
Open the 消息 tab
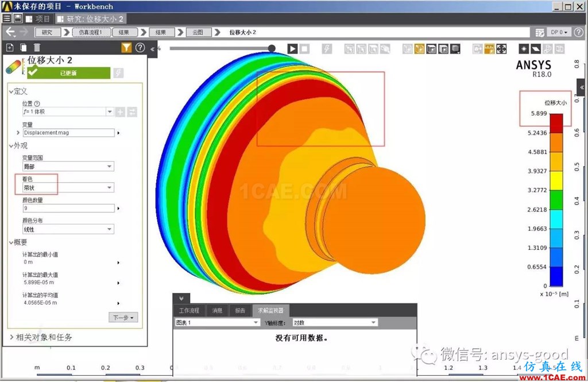coord(217,310)
